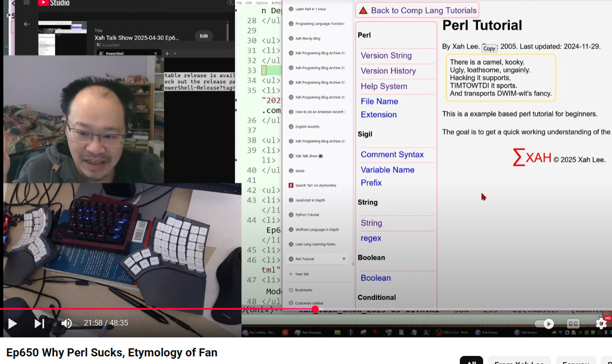
Task: Click the back arrow in YouTube Studio
Action: 27,24
